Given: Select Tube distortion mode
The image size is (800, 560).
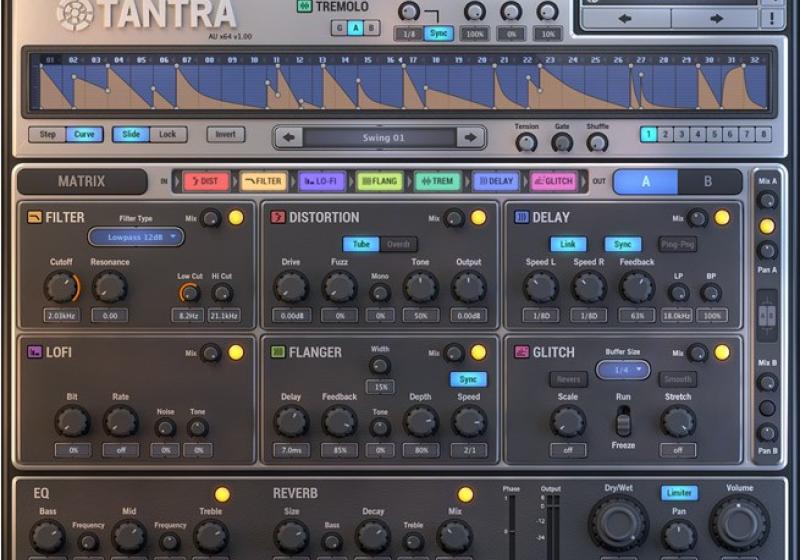Looking at the screenshot, I should point(361,244).
